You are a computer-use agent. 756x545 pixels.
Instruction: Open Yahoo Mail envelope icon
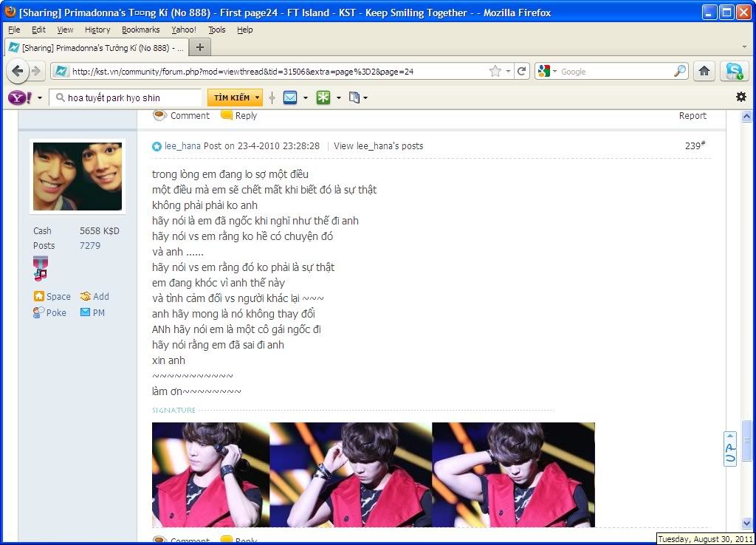(290, 97)
